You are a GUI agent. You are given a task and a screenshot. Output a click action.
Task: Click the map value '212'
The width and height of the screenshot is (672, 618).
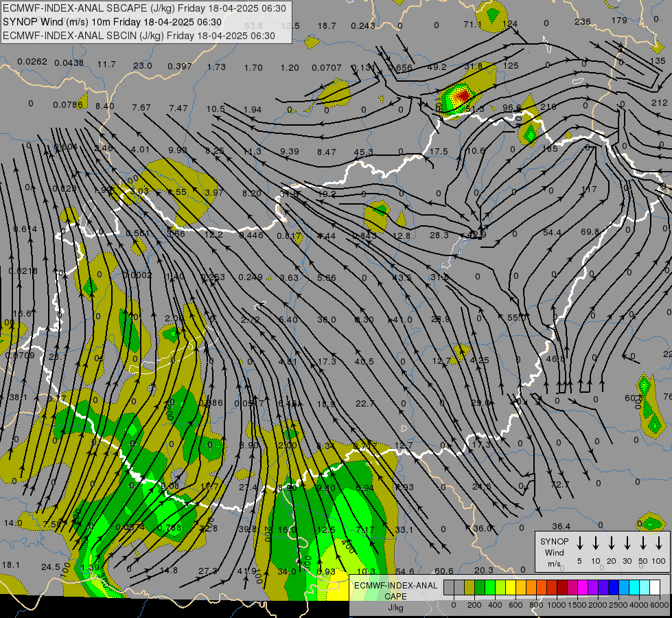pos(659,102)
